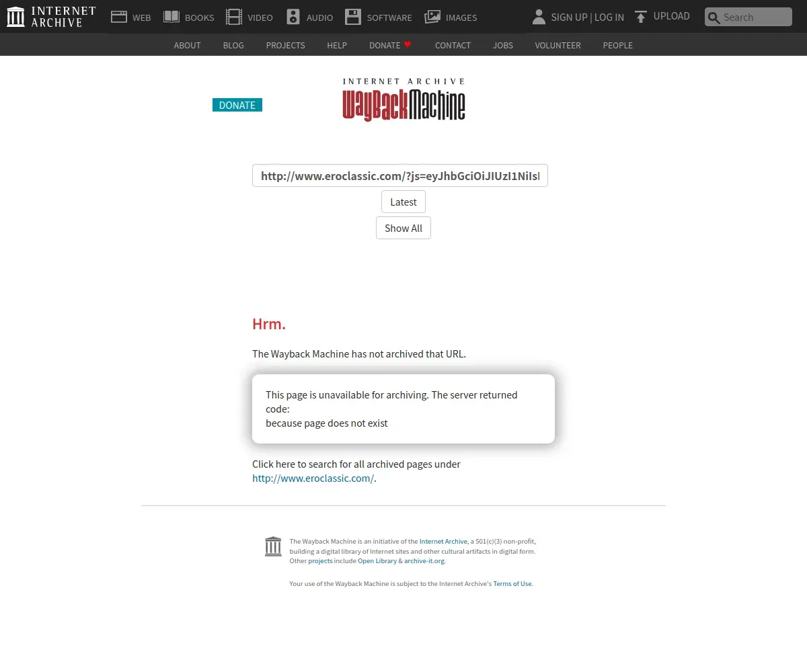Open the IMAGES menu label
The height and width of the screenshot is (672, 807).
point(461,17)
